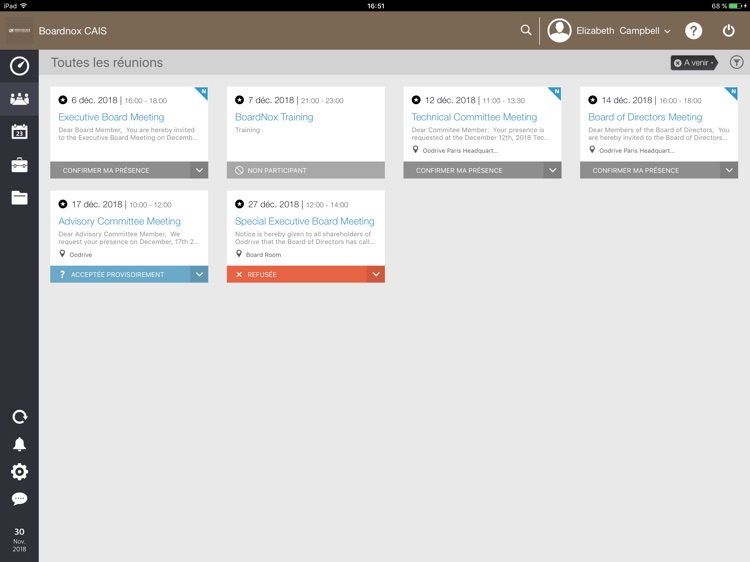Viewport: 750px width, 562px height.
Task: Open the dashboard gauge icon in sidebar
Action: (19, 66)
